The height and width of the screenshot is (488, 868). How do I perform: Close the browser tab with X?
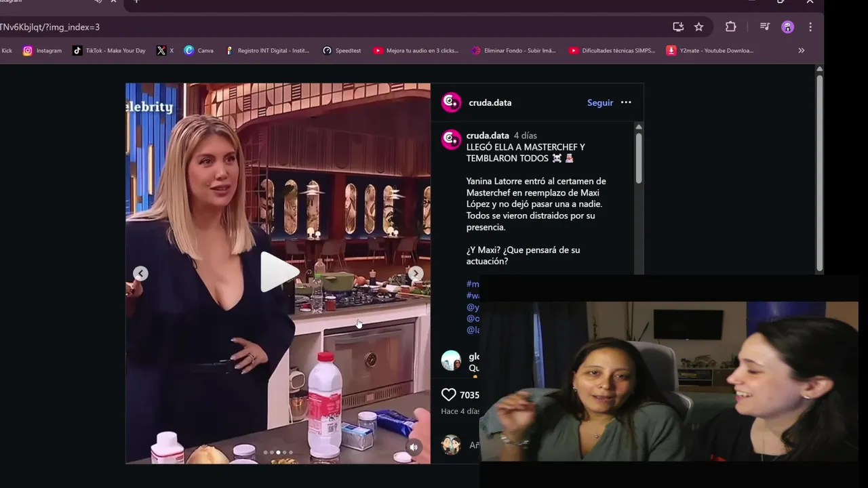pyautogui.click(x=113, y=1)
